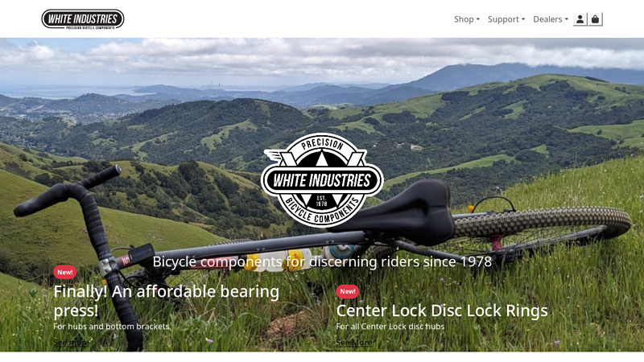The height and width of the screenshot is (362, 644).
Task: Click the White Industries header logo
Action: tap(83, 19)
